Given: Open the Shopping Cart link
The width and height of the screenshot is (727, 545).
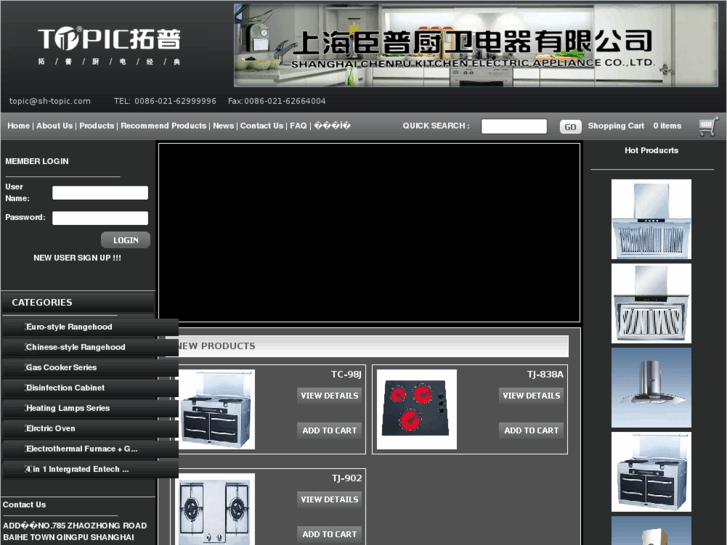Looking at the screenshot, I should [616, 126].
